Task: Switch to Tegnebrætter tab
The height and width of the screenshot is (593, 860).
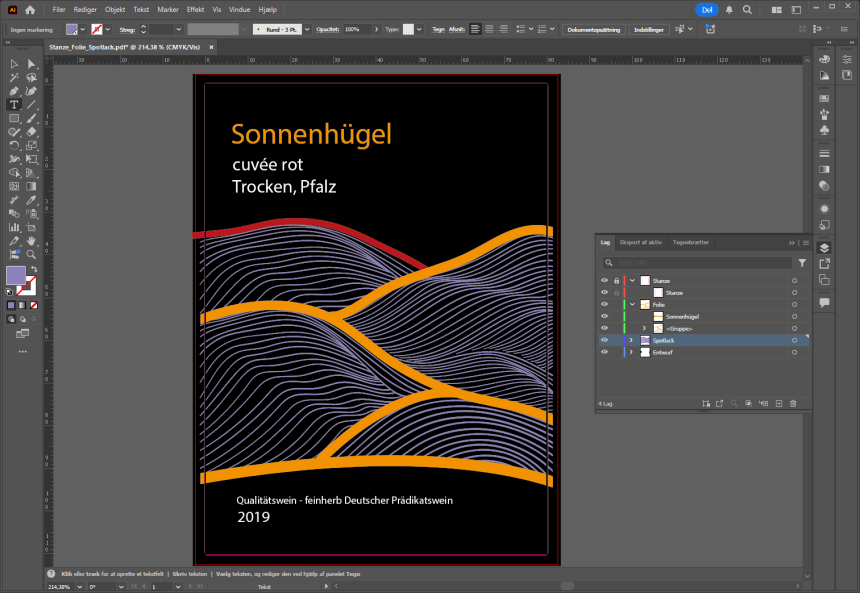Action: coord(691,242)
